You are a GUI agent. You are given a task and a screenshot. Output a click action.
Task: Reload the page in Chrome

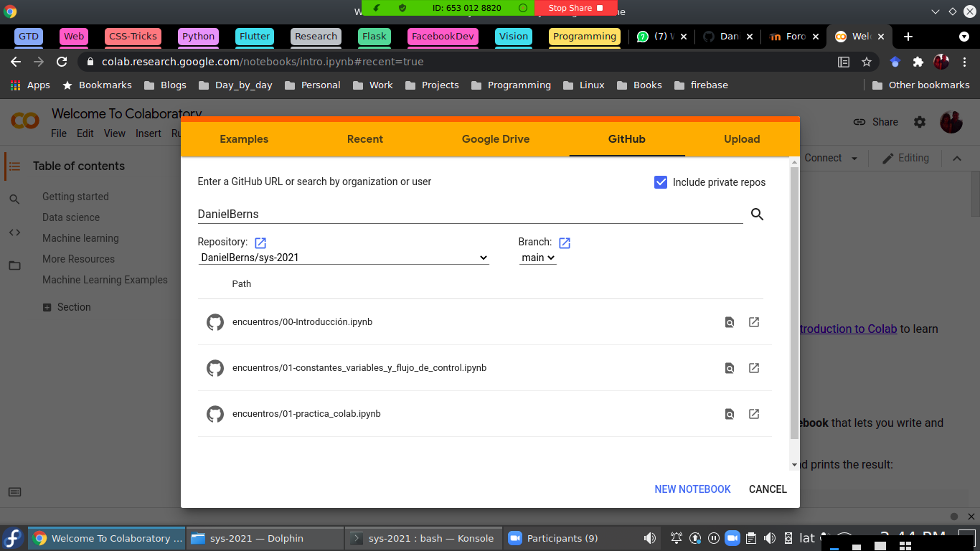coord(62,62)
